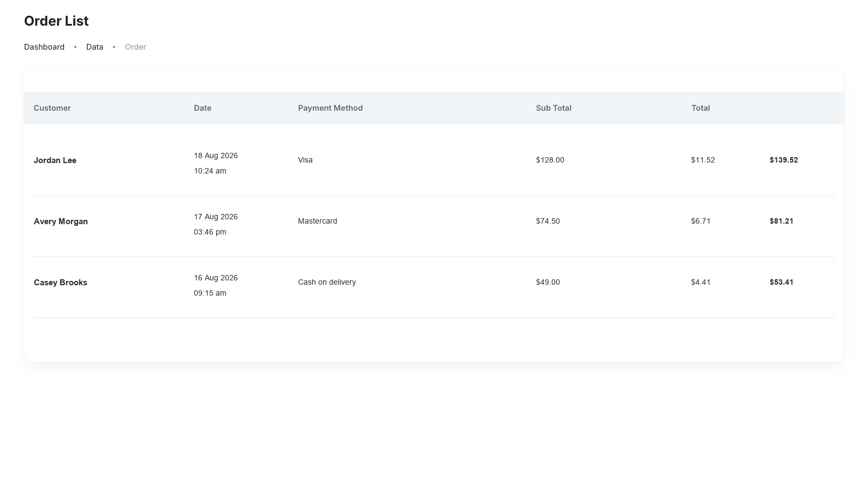Click the date 18 Aug 2026

[x=216, y=155]
